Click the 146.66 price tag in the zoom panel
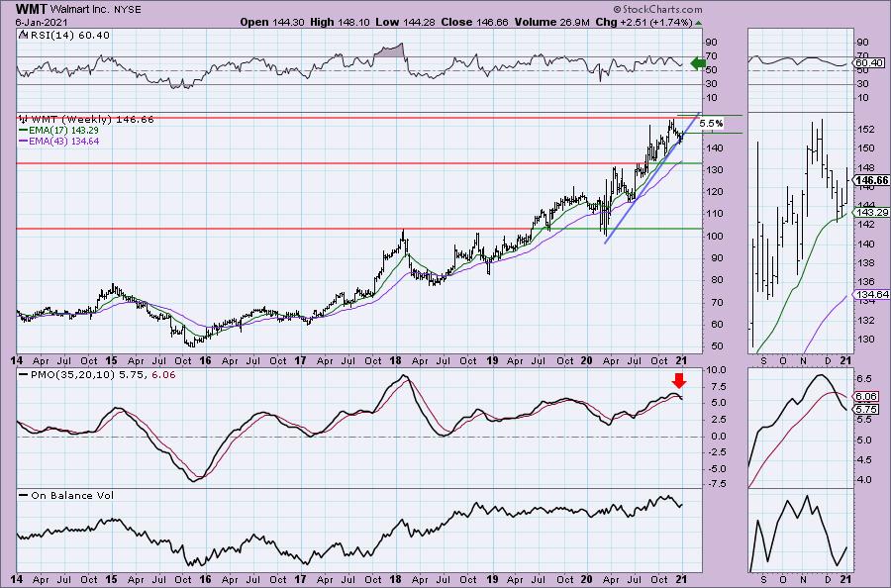 point(873,181)
